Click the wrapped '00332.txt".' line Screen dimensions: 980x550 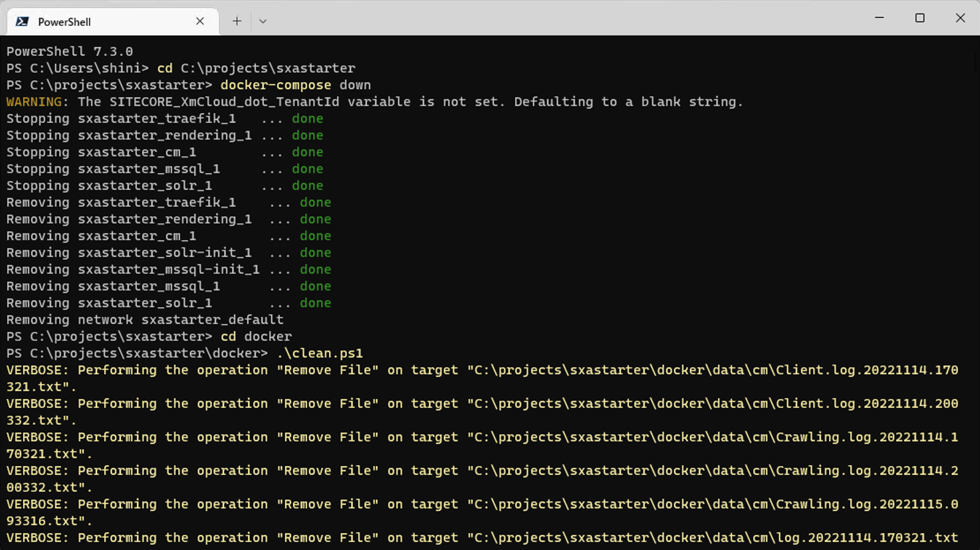(x=49, y=488)
